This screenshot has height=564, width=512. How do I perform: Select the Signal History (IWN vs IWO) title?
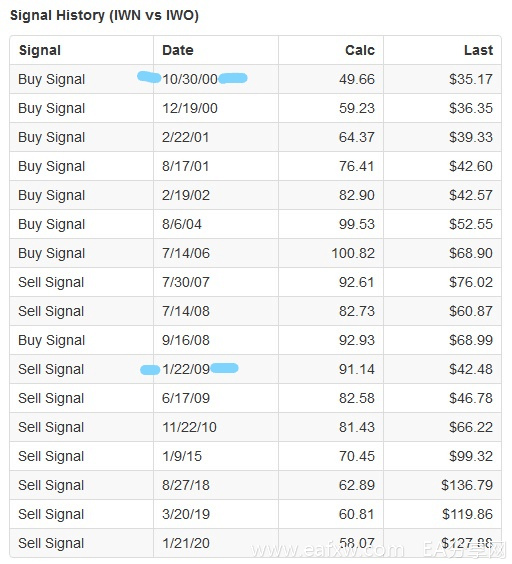pyautogui.click(x=104, y=15)
